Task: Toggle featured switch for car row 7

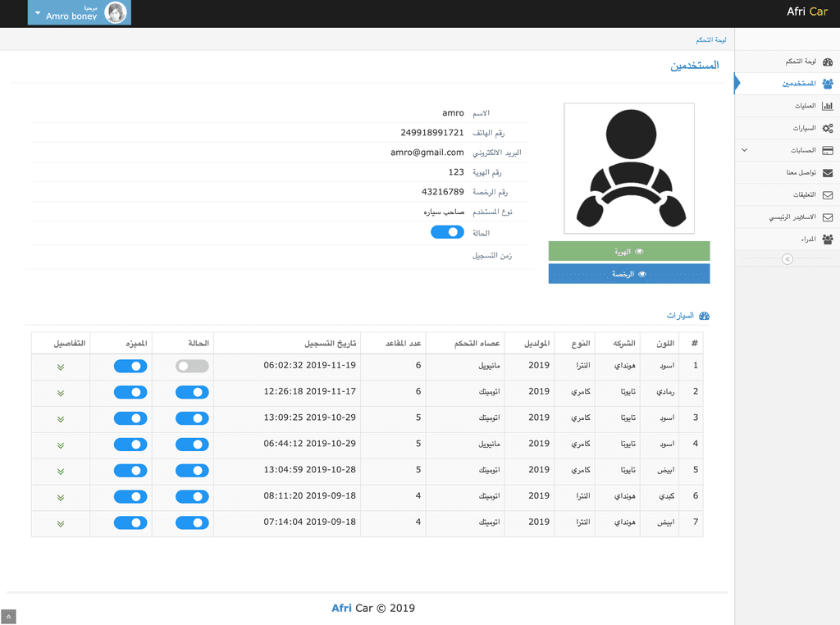Action: click(130, 522)
